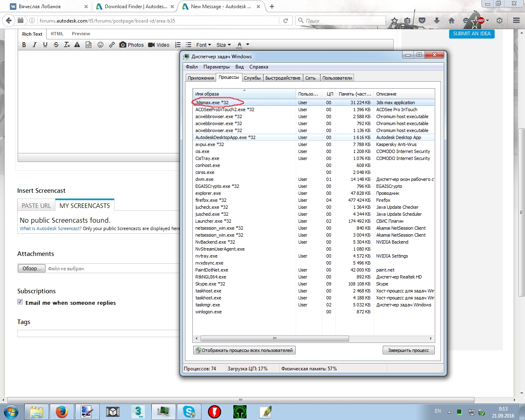Switch editor to HTML tab
The height and width of the screenshot is (420, 525).
click(57, 34)
